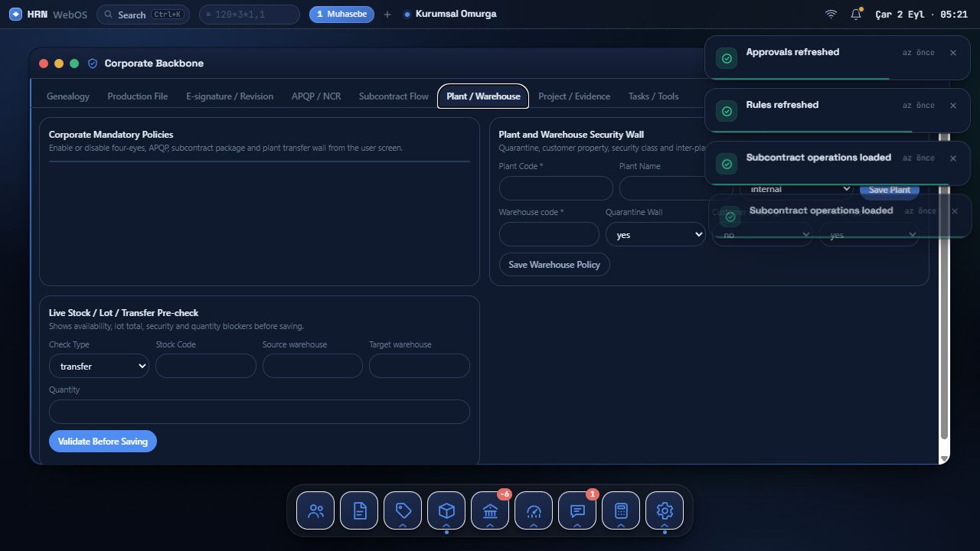Image resolution: width=980 pixels, height=551 pixels.
Task: Select the Plant / Warehouse tab
Action: pos(483,96)
